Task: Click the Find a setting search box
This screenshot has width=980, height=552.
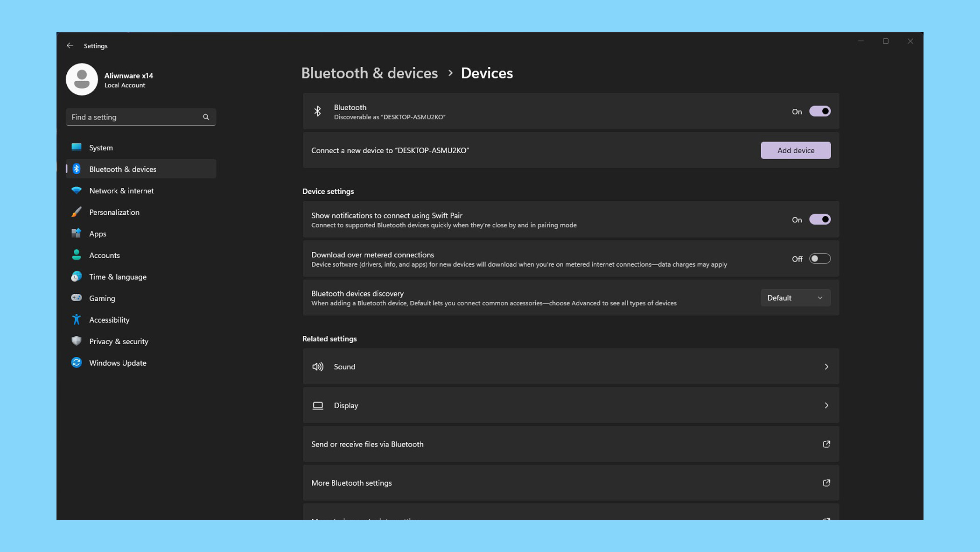Action: pos(141,117)
